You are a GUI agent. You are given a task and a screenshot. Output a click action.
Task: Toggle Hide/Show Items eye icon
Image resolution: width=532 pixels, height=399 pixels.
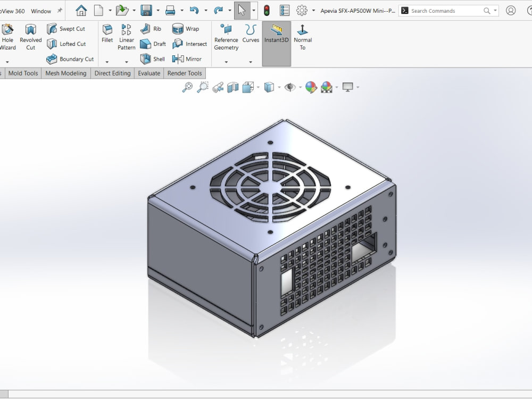click(290, 87)
